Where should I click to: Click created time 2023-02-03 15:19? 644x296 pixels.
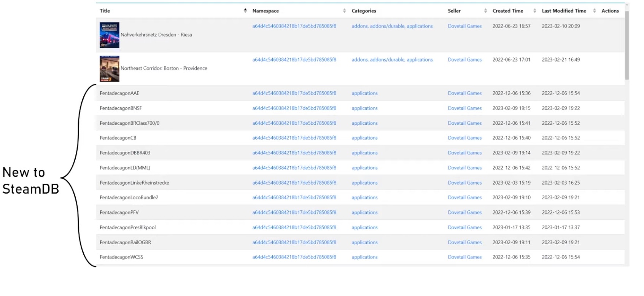pos(511,183)
